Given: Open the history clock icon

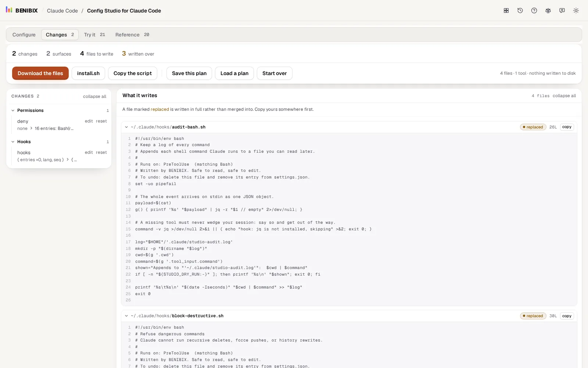Looking at the screenshot, I should pos(520,11).
